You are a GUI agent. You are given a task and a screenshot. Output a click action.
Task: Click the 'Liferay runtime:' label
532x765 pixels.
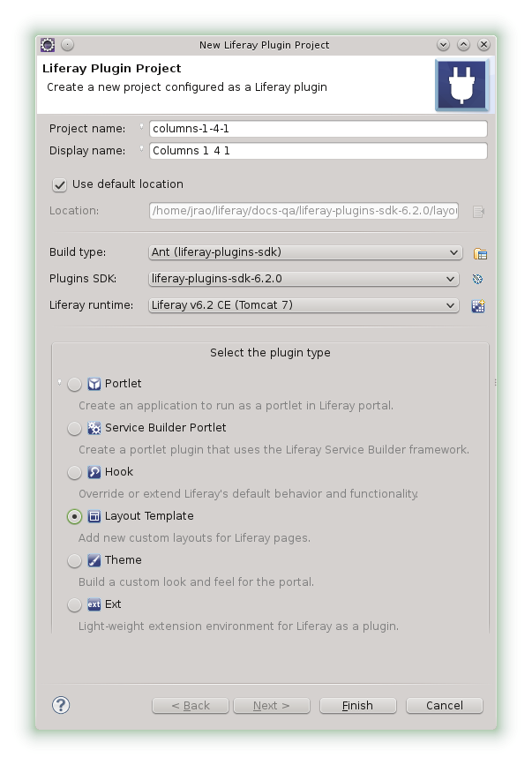pos(91,305)
